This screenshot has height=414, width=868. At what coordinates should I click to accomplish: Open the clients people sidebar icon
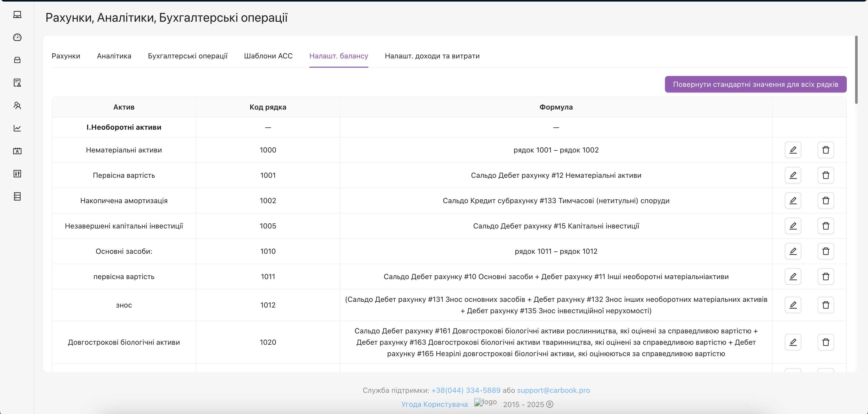(17, 105)
